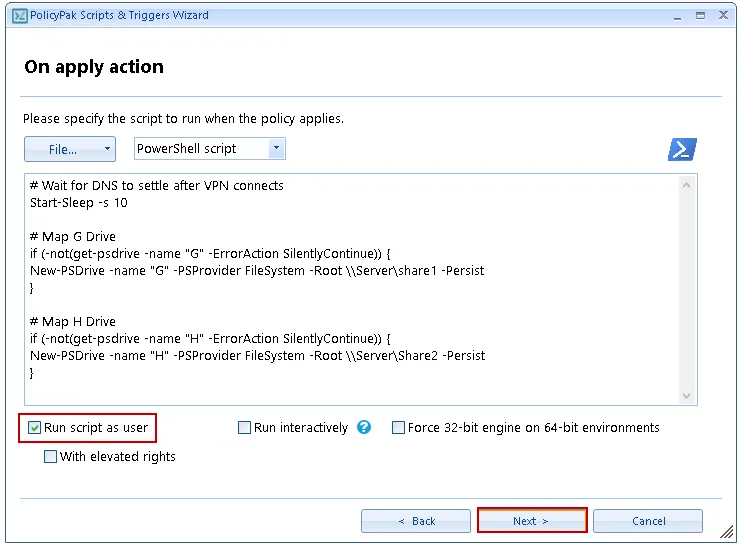Viewport: 739px width, 544px height.
Task: Toggle Run interactively checkbox
Action: point(244,428)
